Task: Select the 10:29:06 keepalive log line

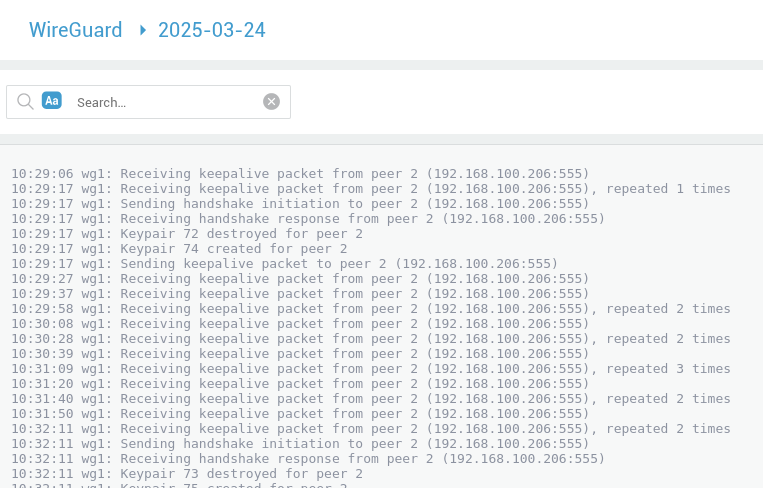Action: click(x=300, y=174)
